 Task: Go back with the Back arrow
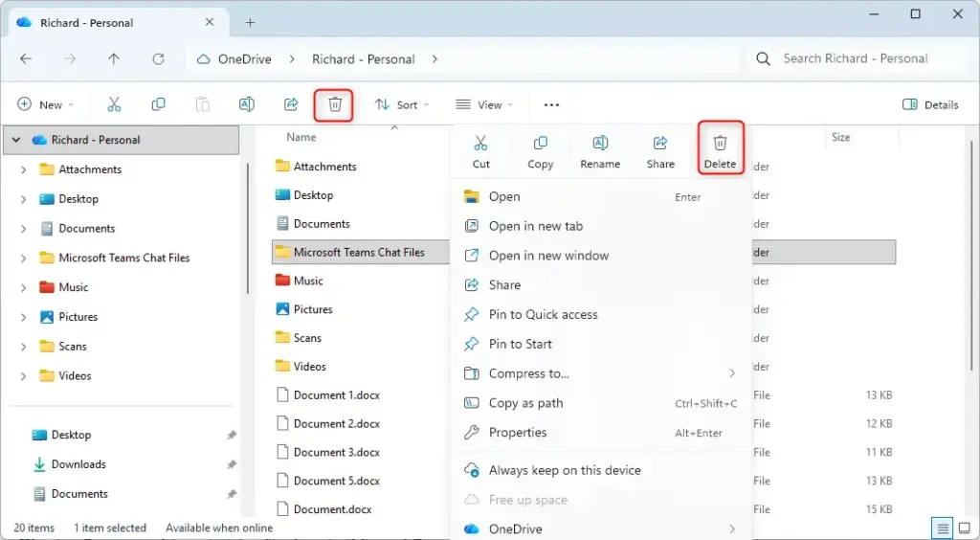[x=26, y=58]
